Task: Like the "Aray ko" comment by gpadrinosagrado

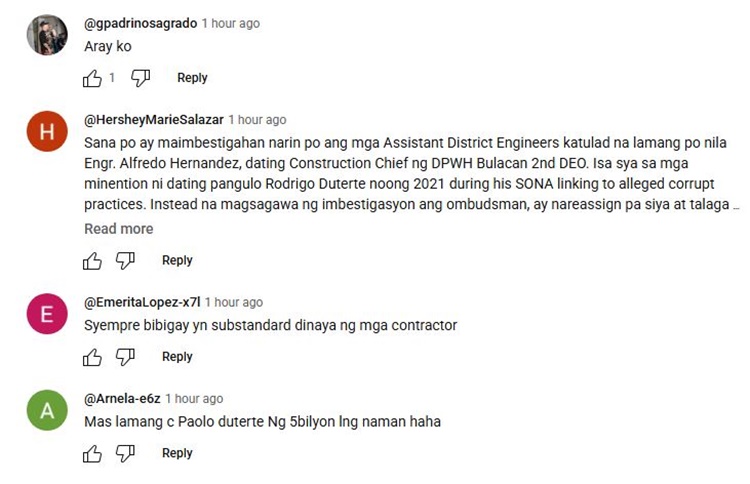Action: [92, 78]
